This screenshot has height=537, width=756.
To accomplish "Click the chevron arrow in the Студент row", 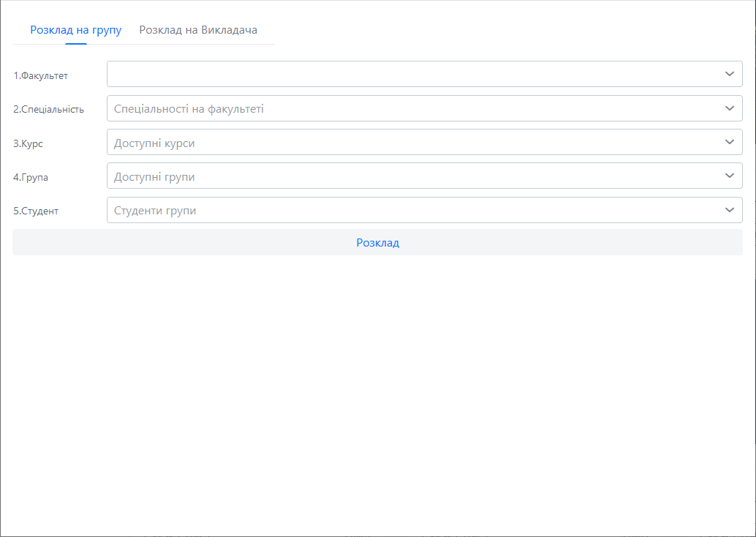I will (x=729, y=210).
